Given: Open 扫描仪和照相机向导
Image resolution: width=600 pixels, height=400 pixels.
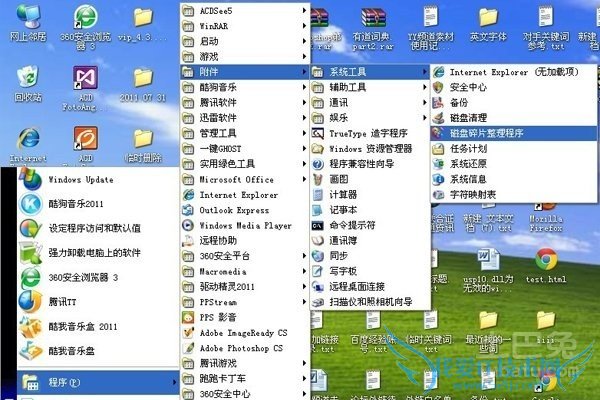Looking at the screenshot, I should tap(370, 302).
